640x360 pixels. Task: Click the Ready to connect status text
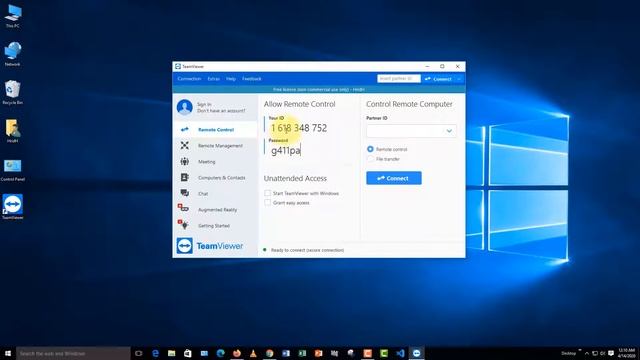point(307,250)
